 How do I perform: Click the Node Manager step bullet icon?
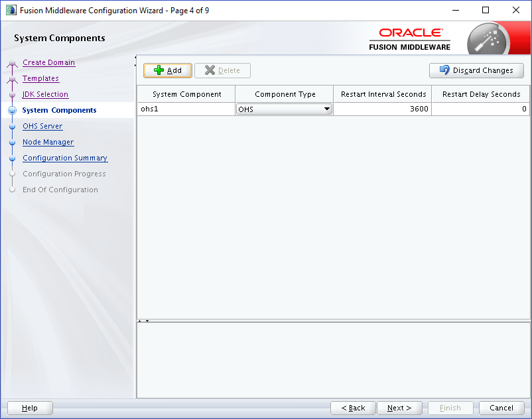pos(12,143)
